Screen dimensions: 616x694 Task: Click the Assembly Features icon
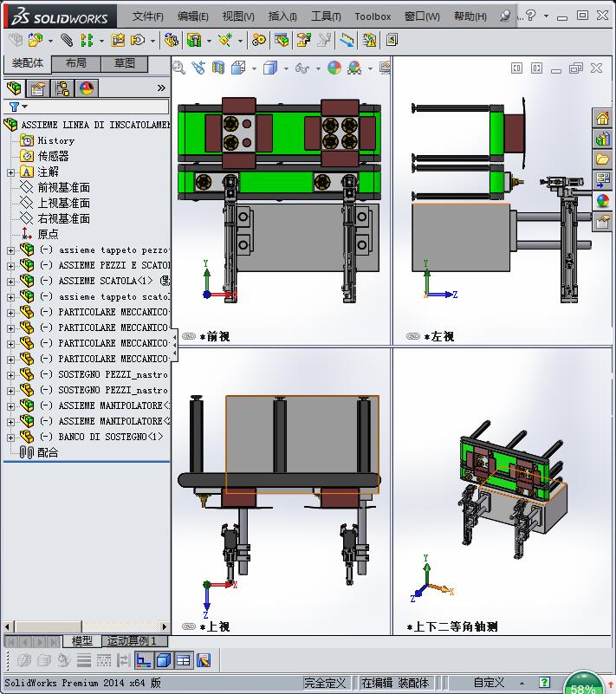tap(194, 40)
